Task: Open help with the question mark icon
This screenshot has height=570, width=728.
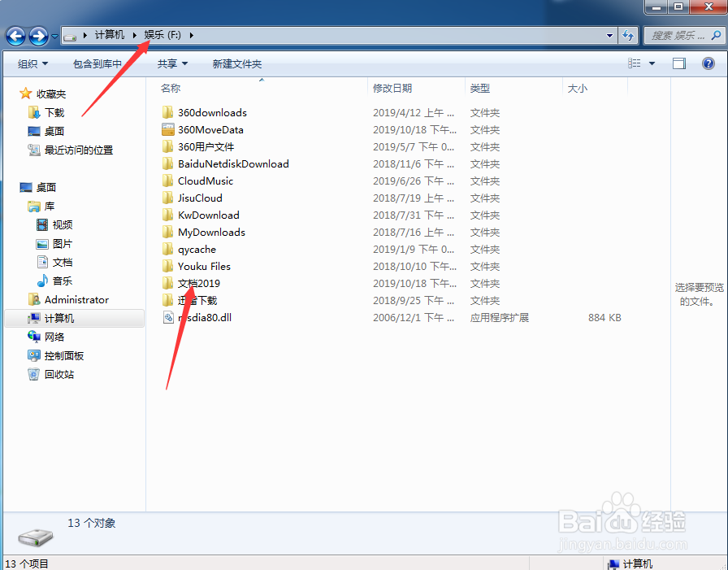Action: [708, 63]
